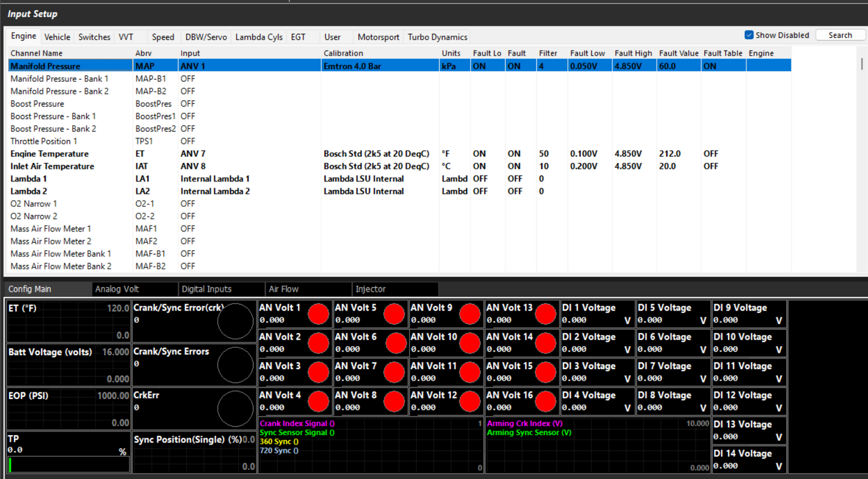Image resolution: width=868 pixels, height=479 pixels.
Task: Switch to the DBW/Servo tab
Action: [x=206, y=37]
